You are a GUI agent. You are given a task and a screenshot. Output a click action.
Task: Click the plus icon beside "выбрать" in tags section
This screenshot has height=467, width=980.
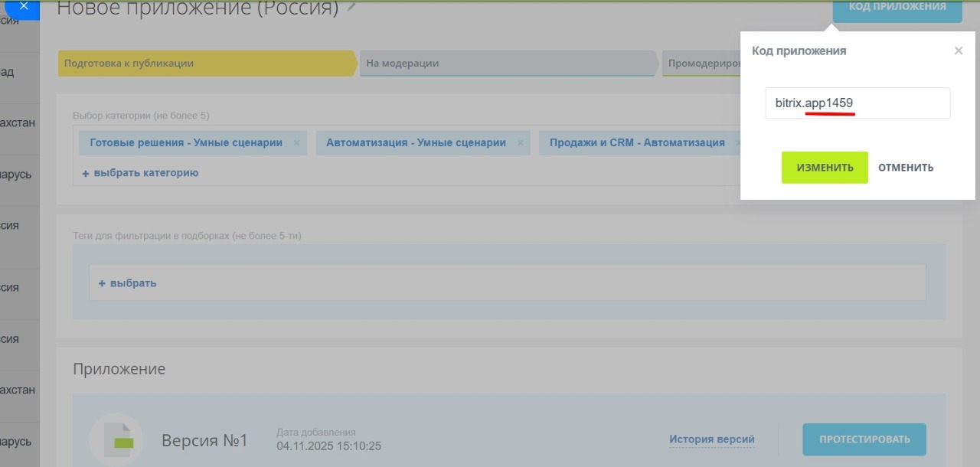[103, 283]
